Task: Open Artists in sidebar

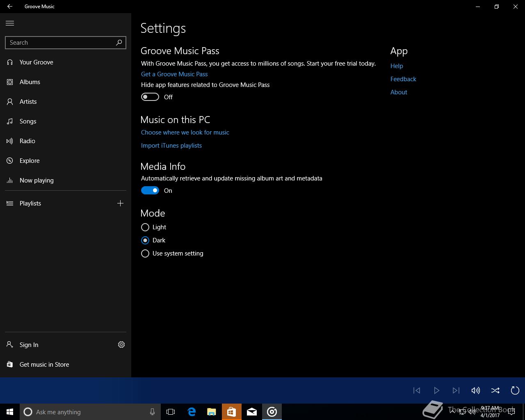Action: tap(66, 102)
